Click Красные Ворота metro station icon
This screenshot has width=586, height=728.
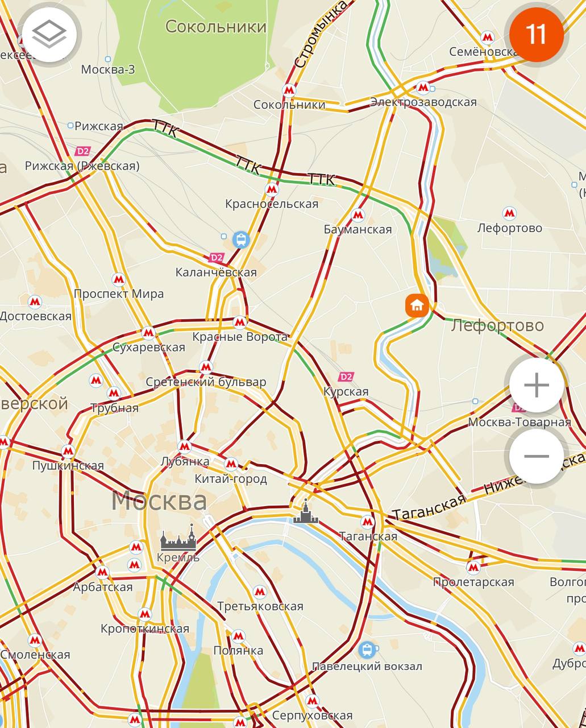tap(240, 321)
